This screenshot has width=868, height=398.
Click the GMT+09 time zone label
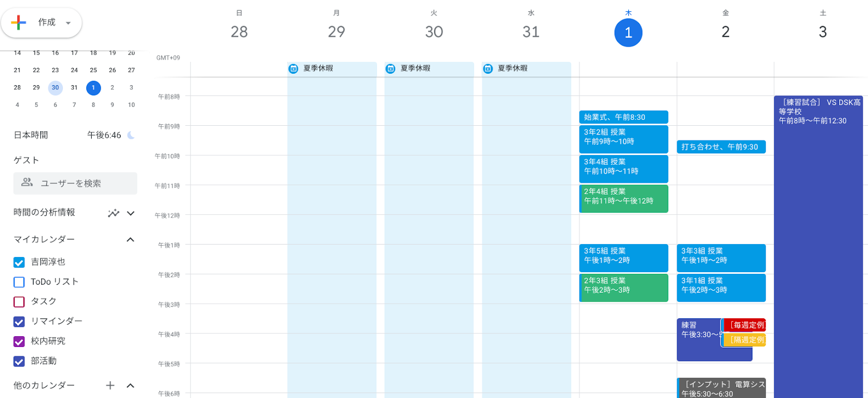click(168, 57)
